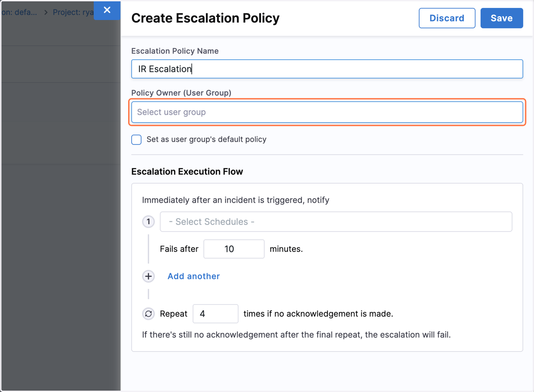The image size is (534, 392).
Task: Click the Escalation Policy Name field
Action: click(327, 69)
